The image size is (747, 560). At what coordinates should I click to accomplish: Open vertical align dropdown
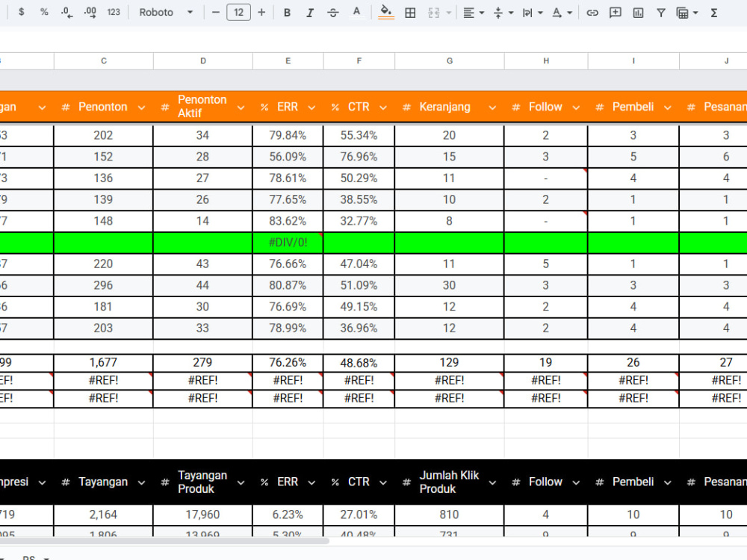coord(503,13)
